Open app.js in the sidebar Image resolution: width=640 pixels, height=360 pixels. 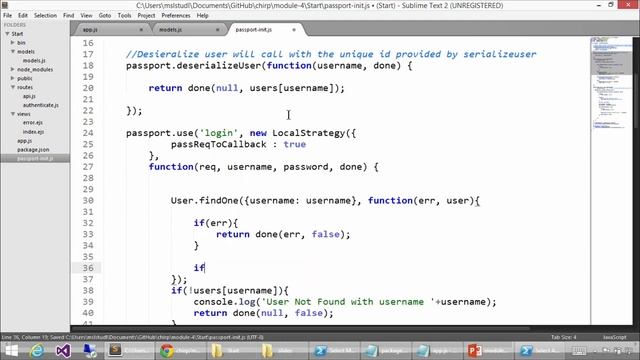(x=24, y=140)
